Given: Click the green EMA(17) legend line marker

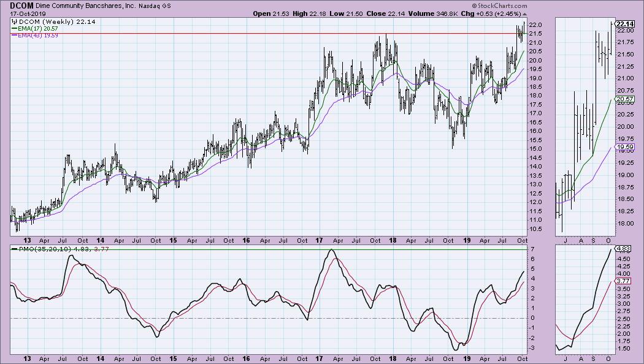Looking at the screenshot, I should click(x=14, y=29).
